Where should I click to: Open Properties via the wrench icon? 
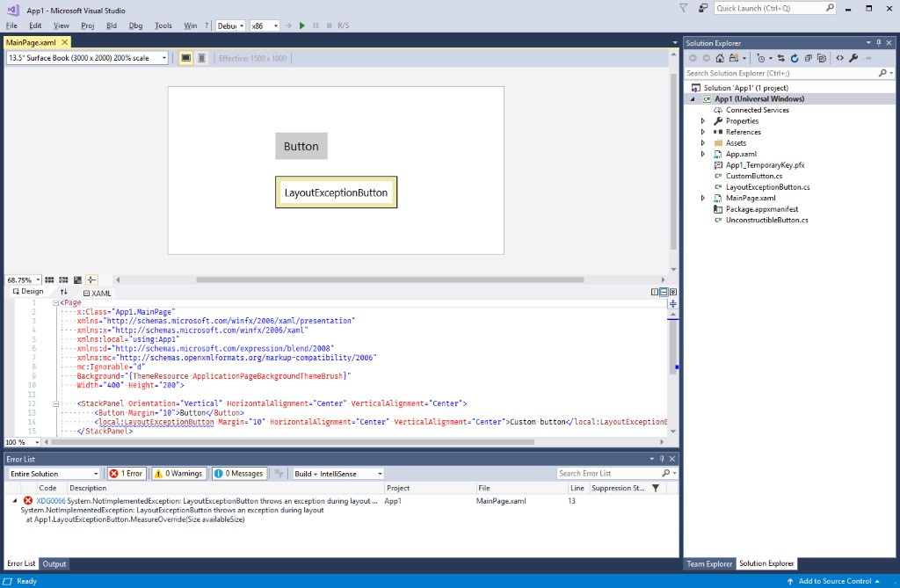coord(853,58)
